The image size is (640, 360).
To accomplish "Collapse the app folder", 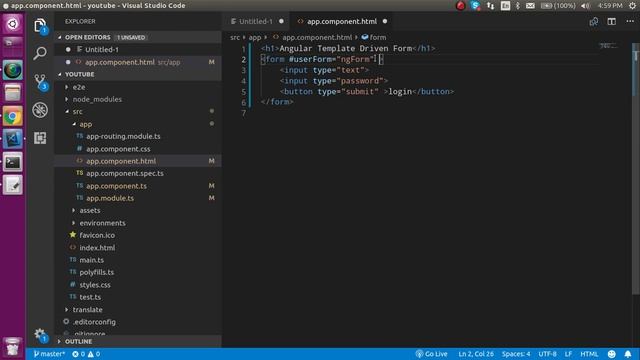I will point(138,124).
